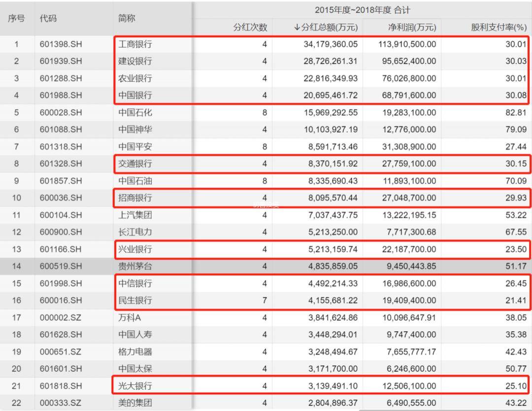Viewport: 532px width, 411px height.
Task: Click the 光大银行 stock name
Action: [135, 386]
